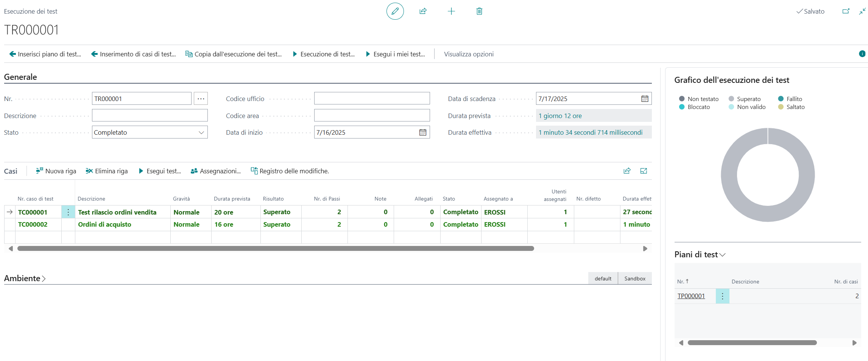
Task: Open Visualizza opzioni menu
Action: 468,54
